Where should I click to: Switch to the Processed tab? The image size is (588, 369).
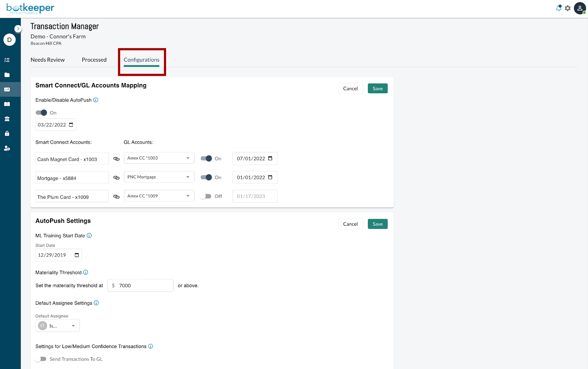point(94,59)
